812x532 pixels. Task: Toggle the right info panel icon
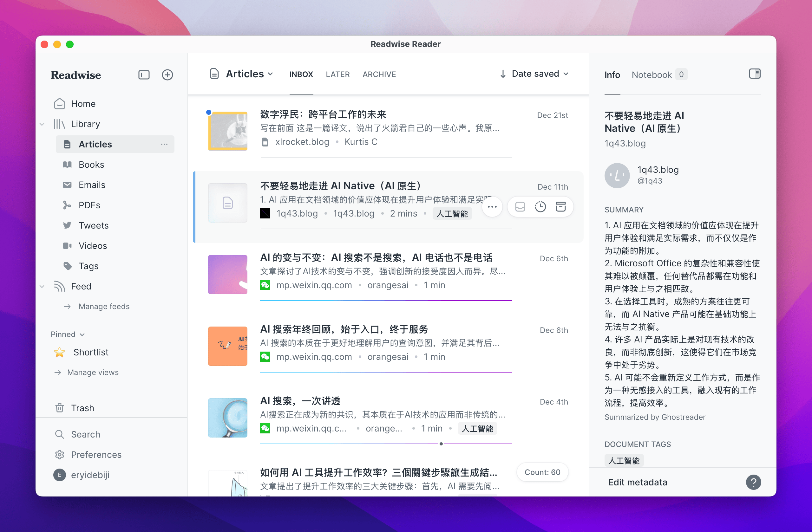tap(755, 74)
